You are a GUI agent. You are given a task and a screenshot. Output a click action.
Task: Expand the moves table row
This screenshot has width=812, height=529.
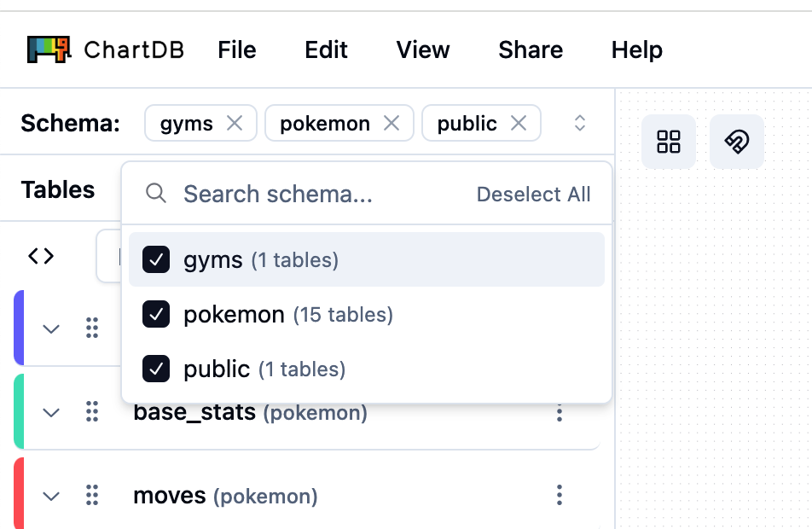coord(52,496)
